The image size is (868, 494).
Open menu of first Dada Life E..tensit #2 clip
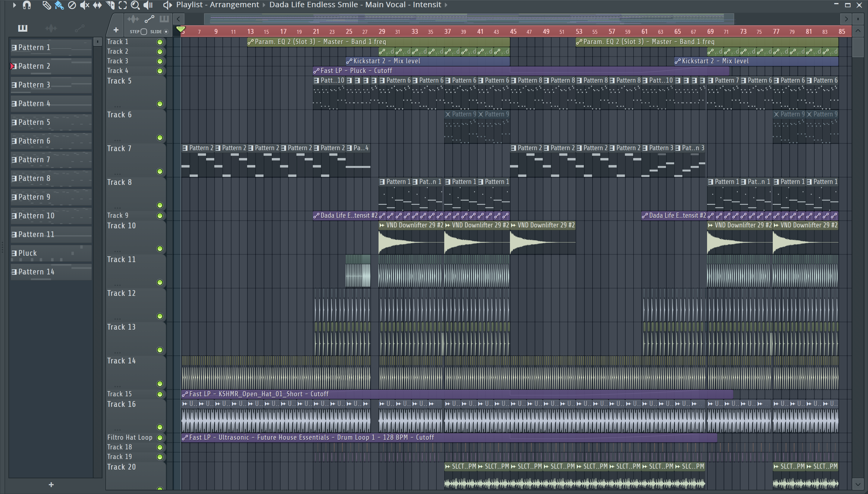(316, 216)
